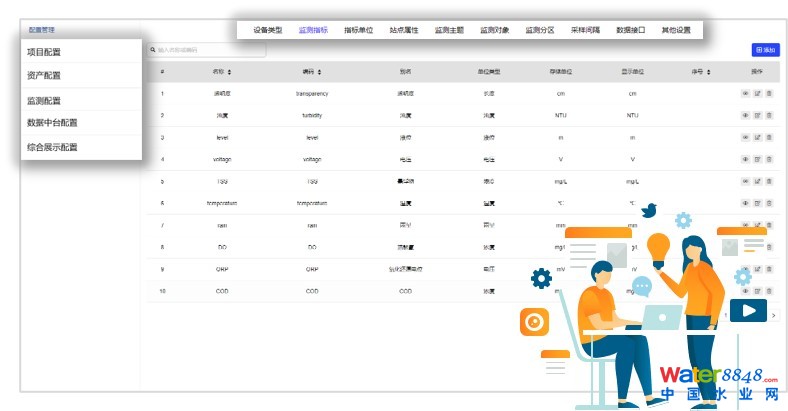
Task: Click the edit icon for voltage row
Action: 757,159
